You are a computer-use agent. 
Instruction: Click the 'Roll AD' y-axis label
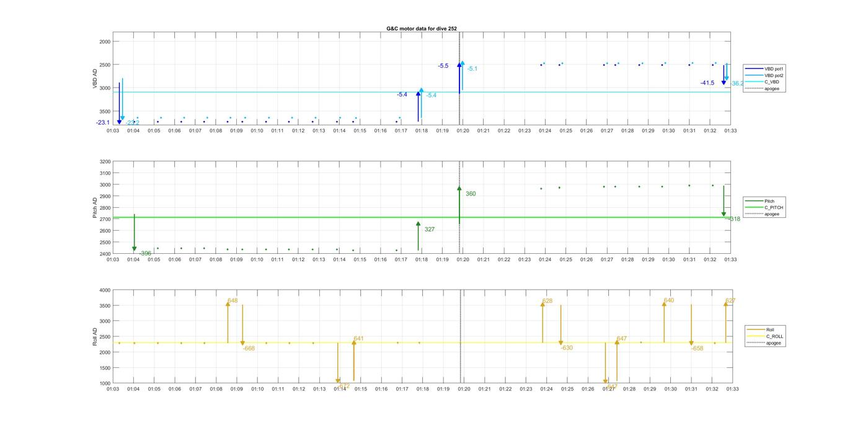(95, 336)
